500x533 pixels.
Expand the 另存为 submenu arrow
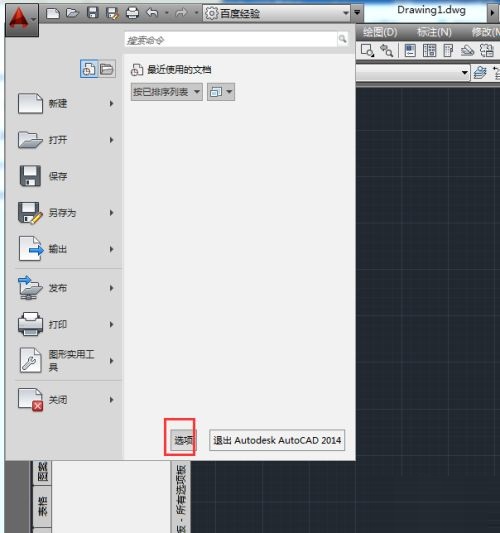111,213
